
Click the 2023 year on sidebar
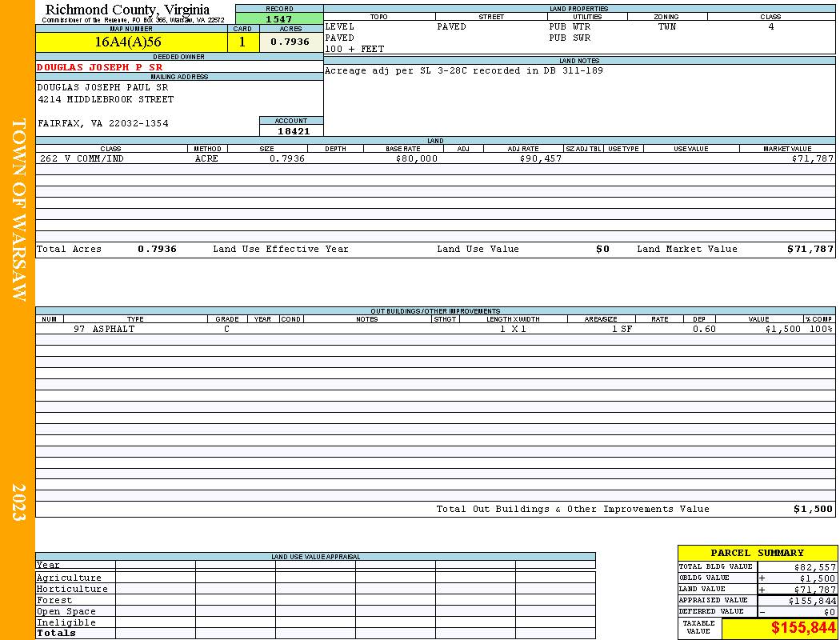[x=18, y=502]
